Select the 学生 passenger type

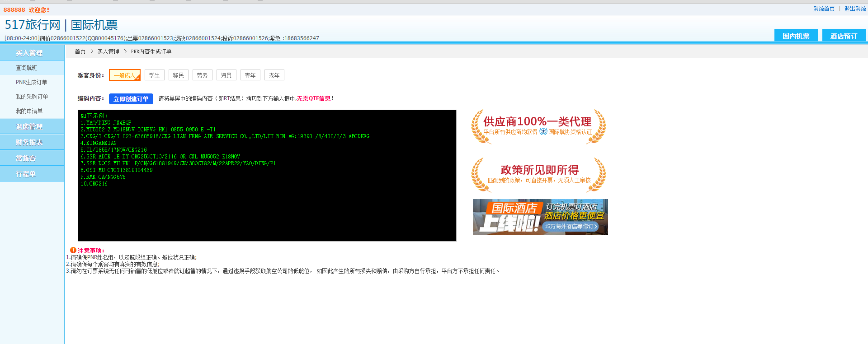[154, 75]
